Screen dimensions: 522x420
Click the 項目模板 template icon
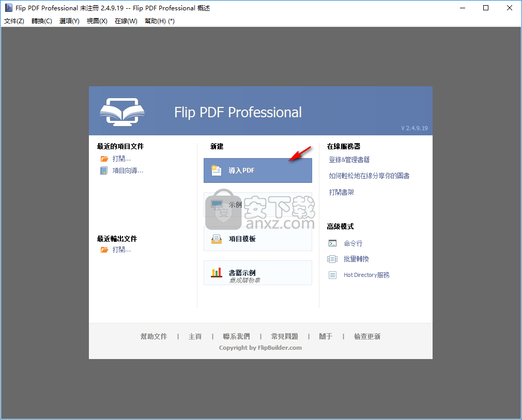point(217,239)
